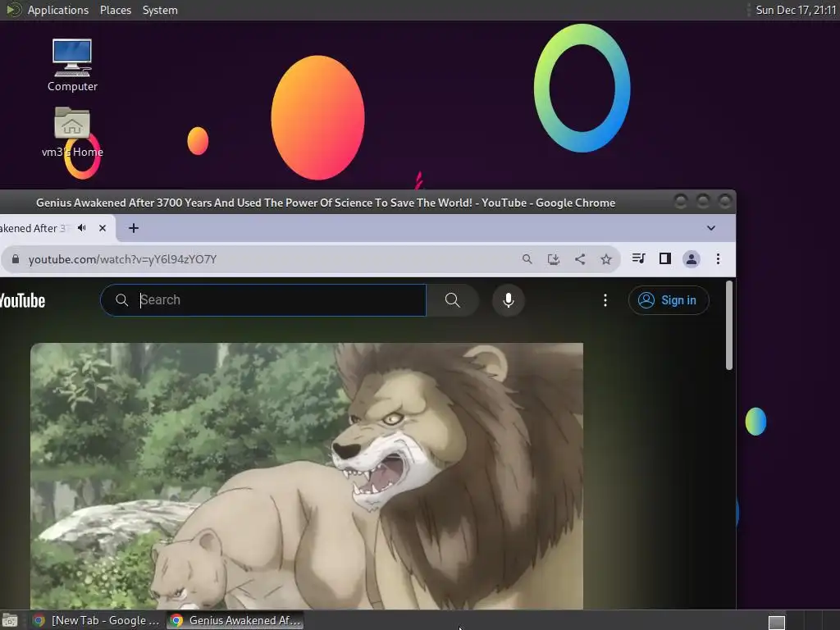Select the youtube.com address bar URL
The height and width of the screenshot is (630, 840).
123,259
